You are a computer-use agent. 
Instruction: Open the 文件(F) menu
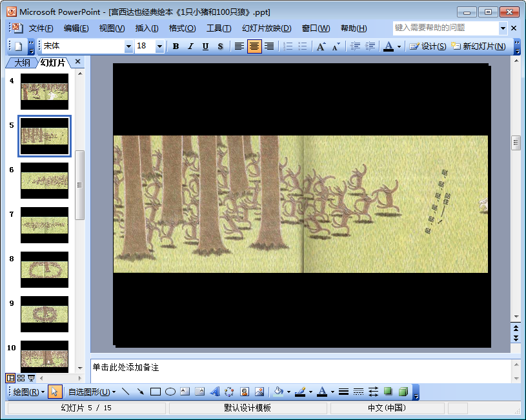[41, 28]
